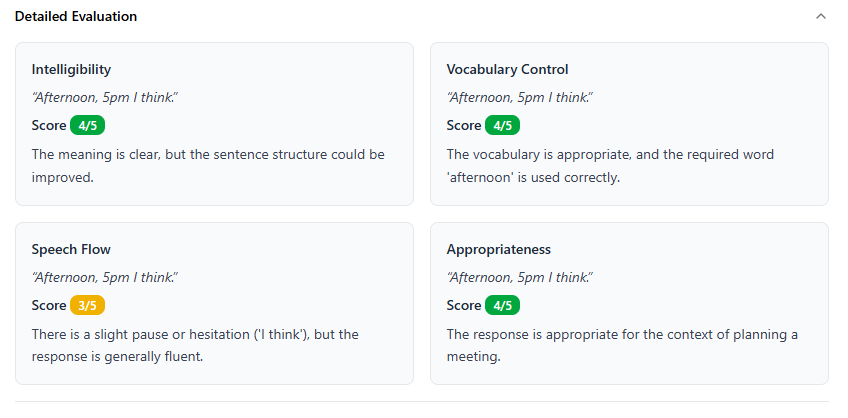Click the Appropriateness 4/5 score badge

point(503,306)
